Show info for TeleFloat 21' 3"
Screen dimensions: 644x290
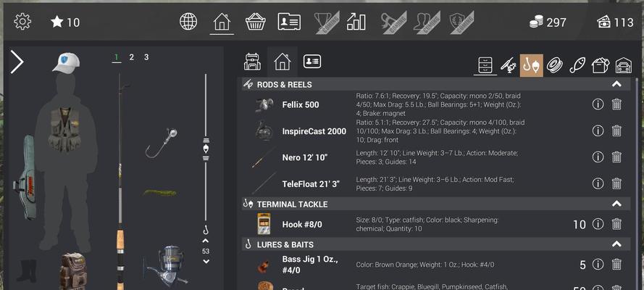(x=598, y=183)
